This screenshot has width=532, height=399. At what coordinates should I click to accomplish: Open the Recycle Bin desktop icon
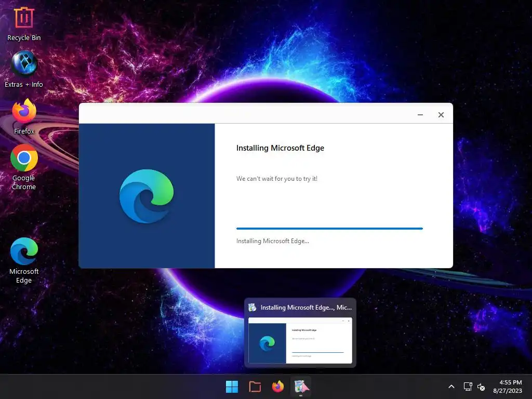(24, 24)
